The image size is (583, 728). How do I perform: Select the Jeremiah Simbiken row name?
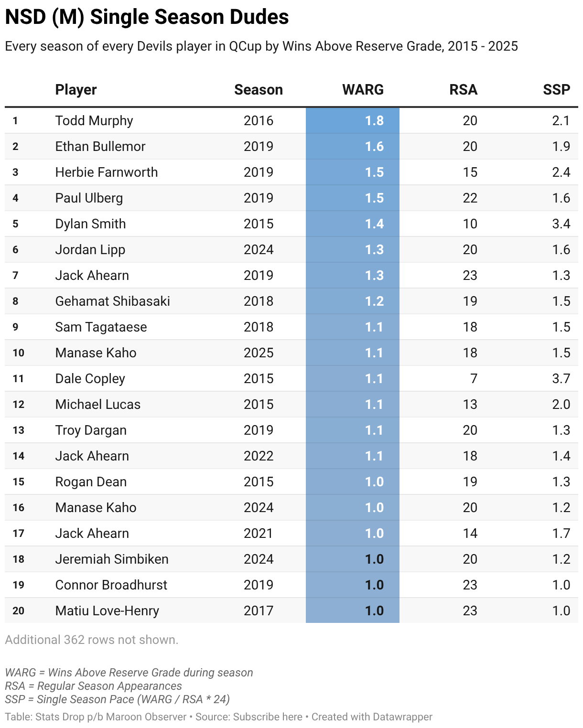click(112, 559)
